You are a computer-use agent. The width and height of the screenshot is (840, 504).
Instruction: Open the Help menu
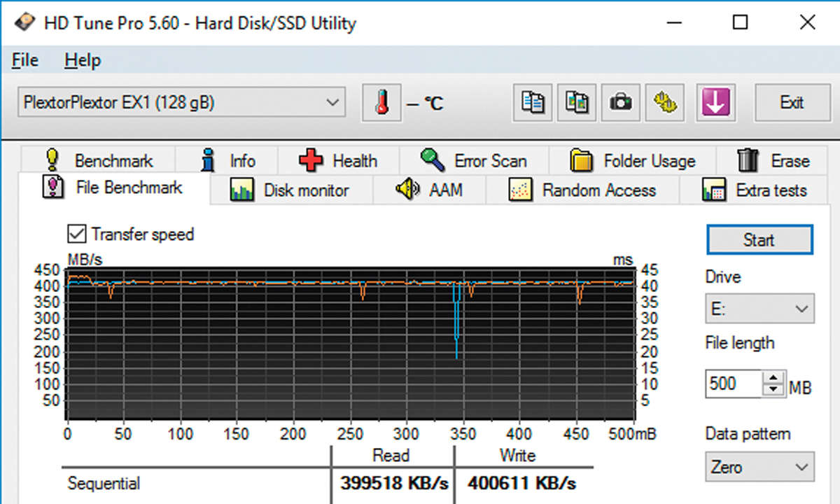coord(83,61)
